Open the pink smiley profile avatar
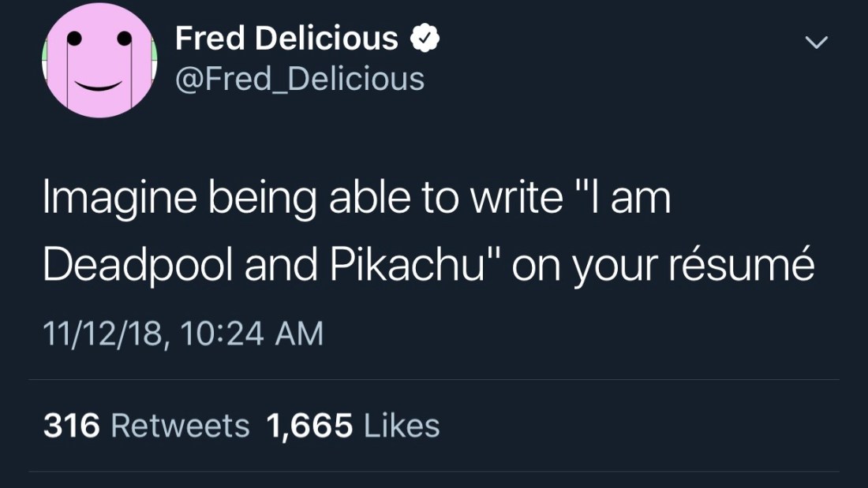The height and width of the screenshot is (488, 868). coord(99,61)
